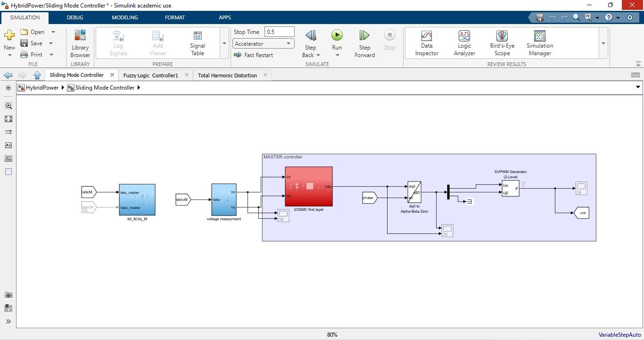Open Simulation Manager

(x=539, y=43)
